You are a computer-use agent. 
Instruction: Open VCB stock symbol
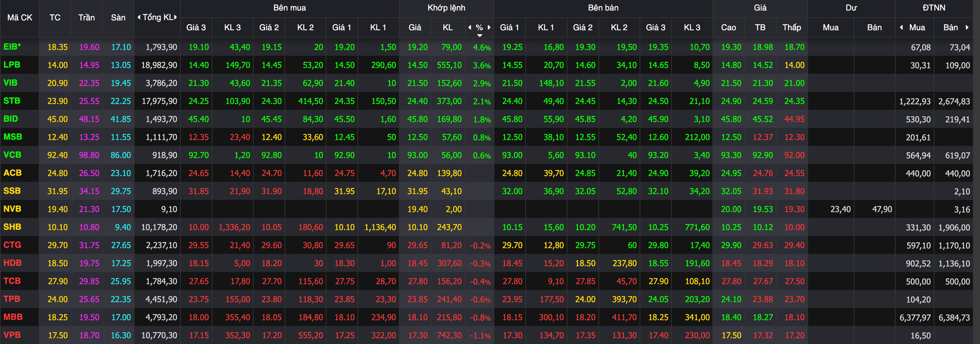click(12, 155)
